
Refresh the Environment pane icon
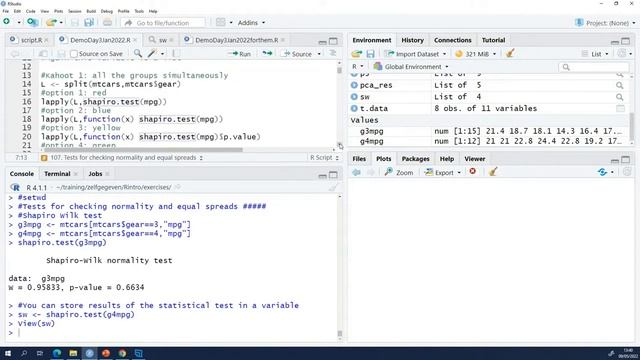tap(622, 53)
